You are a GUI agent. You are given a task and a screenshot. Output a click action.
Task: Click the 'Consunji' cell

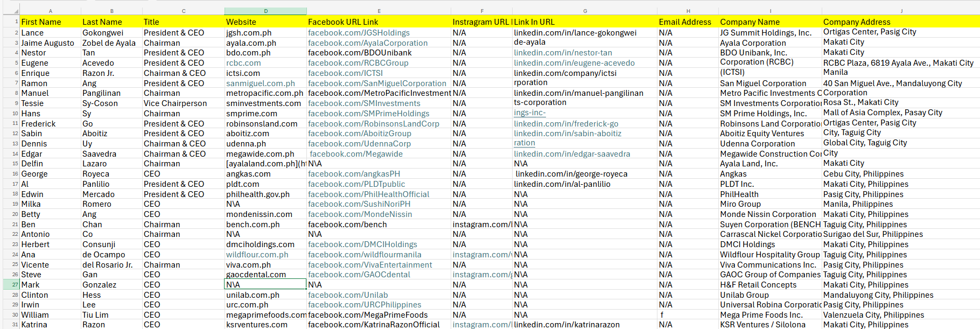[x=112, y=244]
